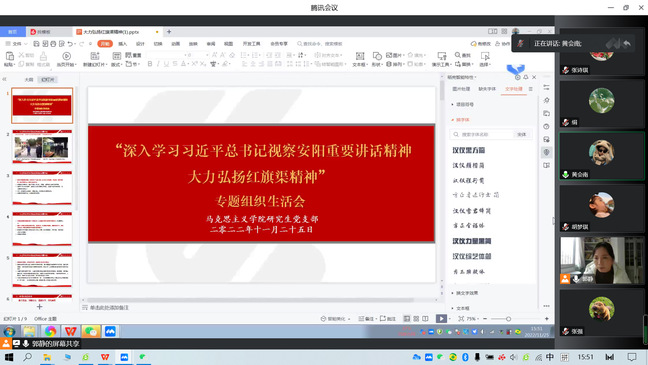
Task: Open slideshow play options dropdown arrow
Action: tap(450, 319)
